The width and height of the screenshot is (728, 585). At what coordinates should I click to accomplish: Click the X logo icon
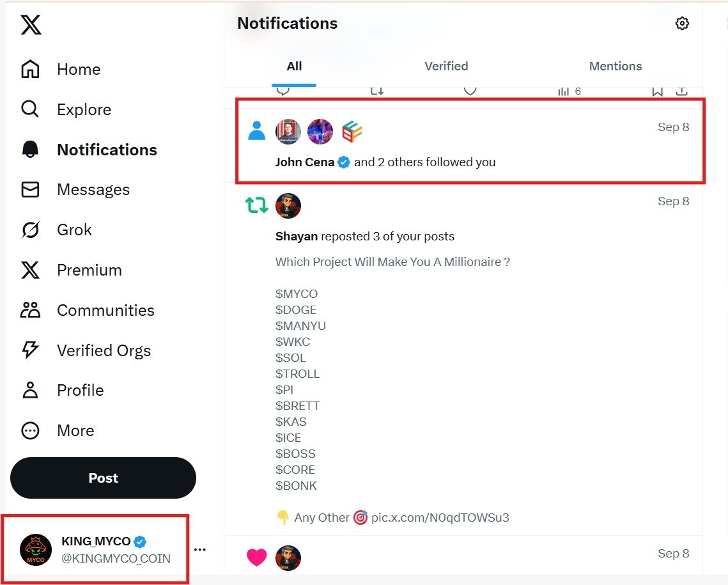[31, 25]
